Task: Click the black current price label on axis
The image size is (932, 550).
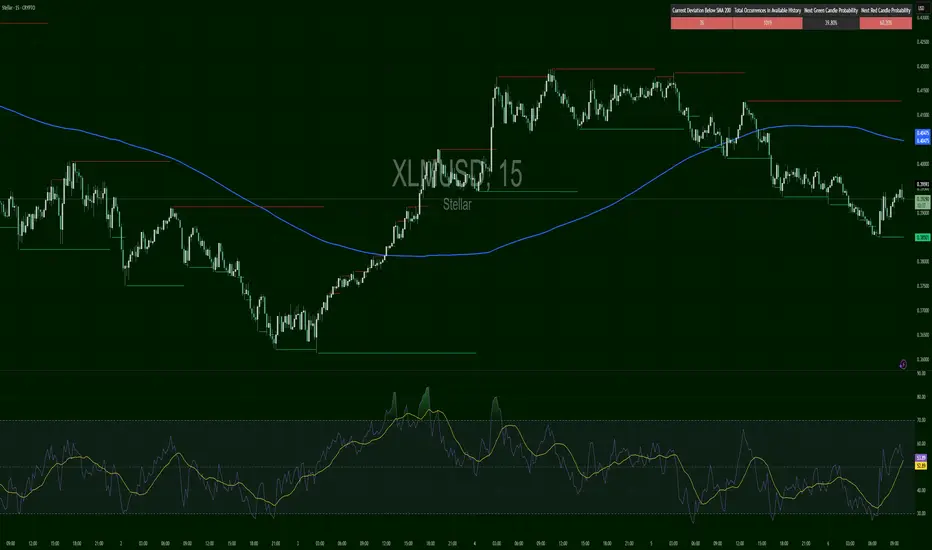Action: click(922, 185)
